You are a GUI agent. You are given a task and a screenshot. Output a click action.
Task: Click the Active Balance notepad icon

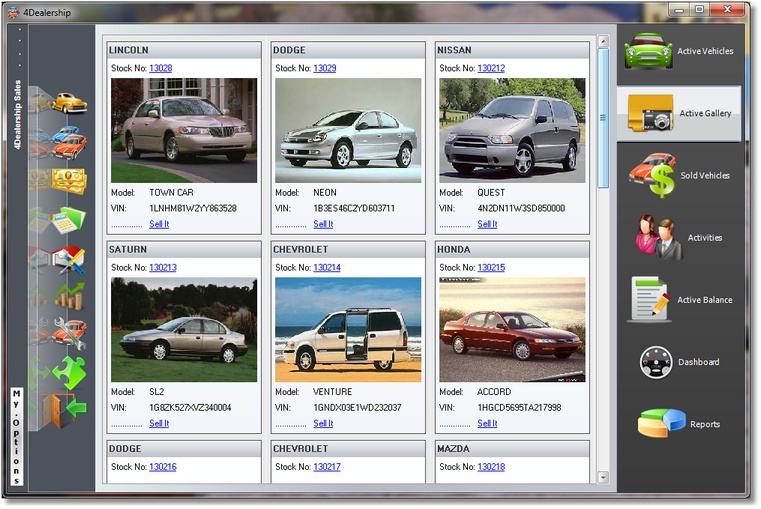coord(648,299)
